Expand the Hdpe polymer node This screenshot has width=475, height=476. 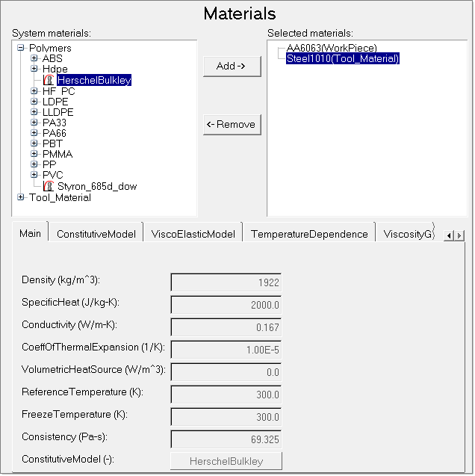pyautogui.click(x=34, y=69)
